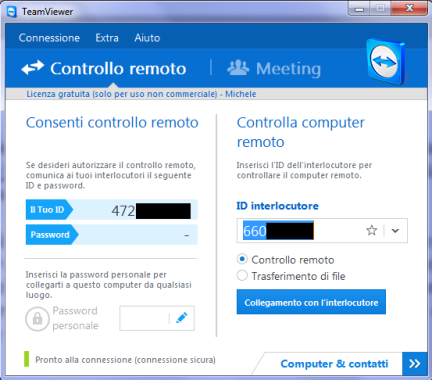Click the green connection status indicator
Viewport: 432px width, 380px height.
tap(27, 359)
